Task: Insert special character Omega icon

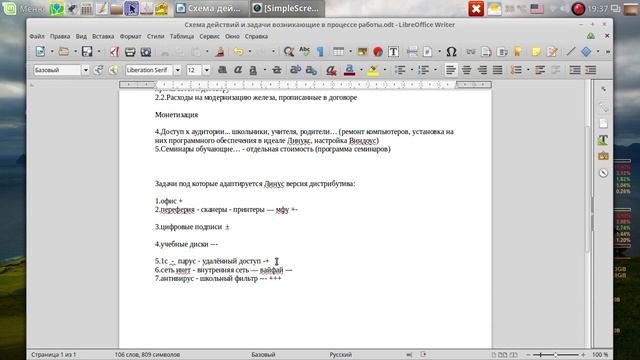Action: (x=451, y=51)
